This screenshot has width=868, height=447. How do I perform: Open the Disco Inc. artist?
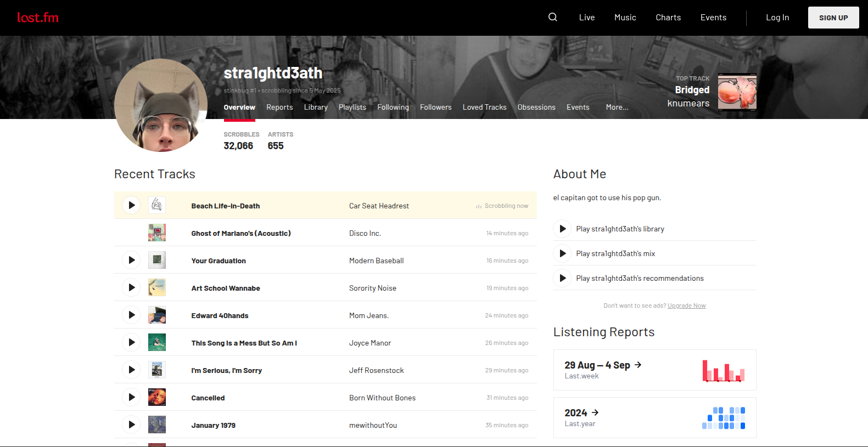[365, 233]
